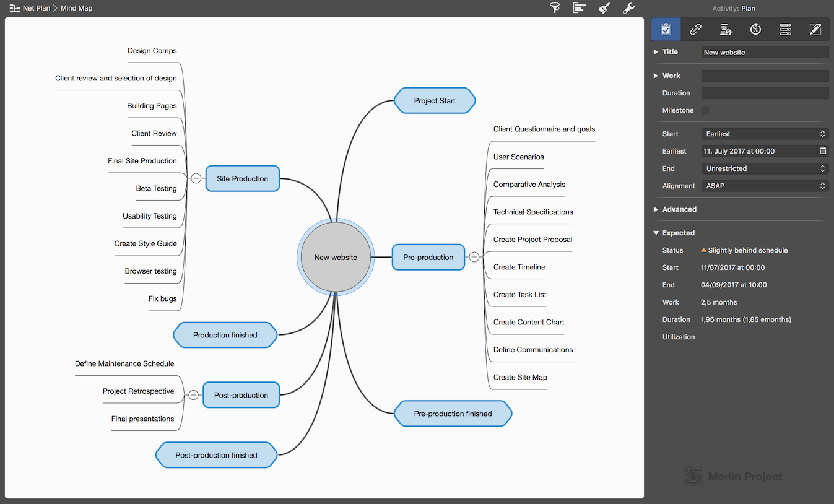Select the Building Pages task

[152, 106]
